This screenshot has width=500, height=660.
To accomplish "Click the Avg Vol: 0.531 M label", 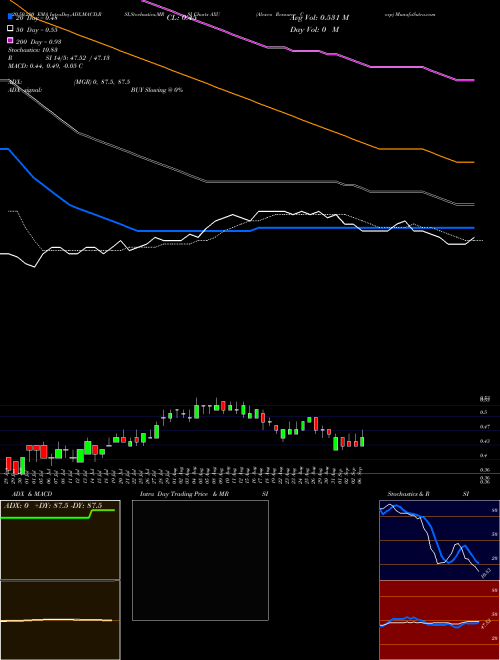I will tap(319, 18).
